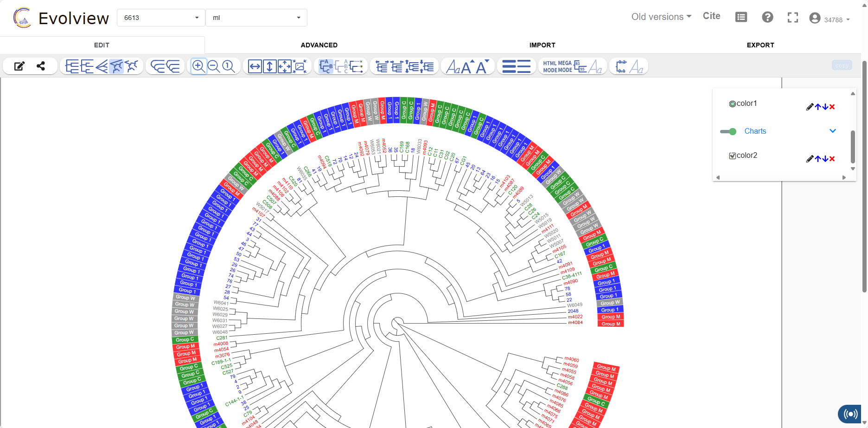Click the second curved-branch style icon
This screenshot has height=428, width=868.
click(173, 66)
